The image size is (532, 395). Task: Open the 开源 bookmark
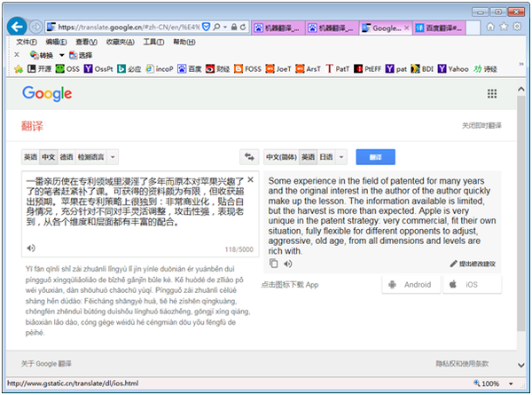39,69
